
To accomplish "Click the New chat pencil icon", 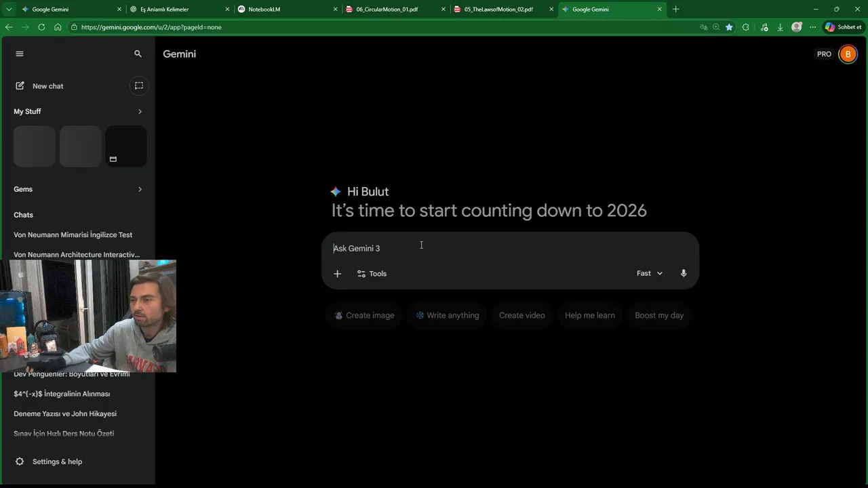I will pos(20,86).
